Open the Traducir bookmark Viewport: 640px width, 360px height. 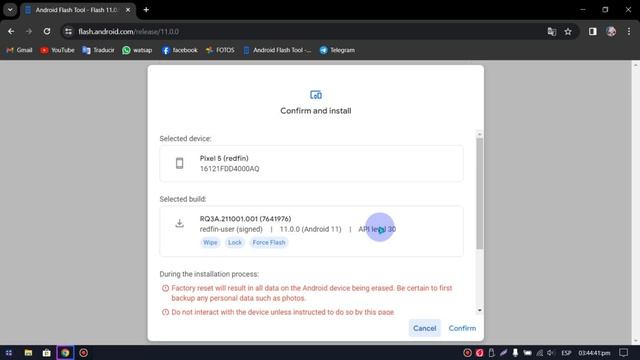98,50
